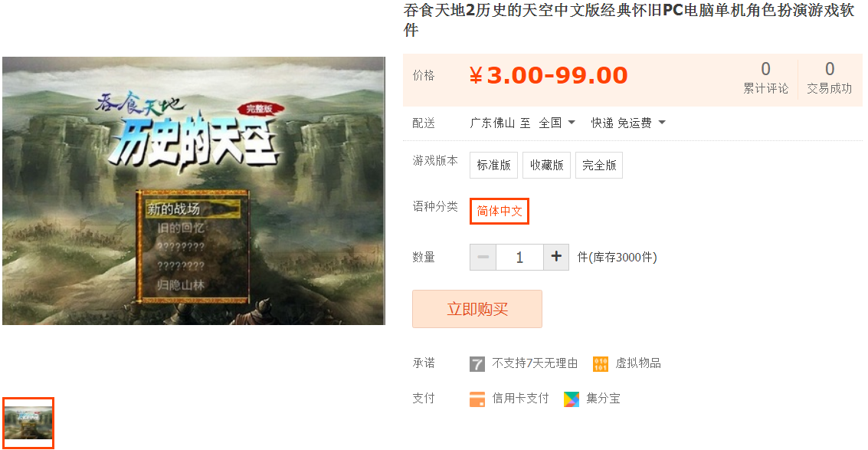
Task: Click the 集分宝 colorful icon
Action: click(572, 399)
